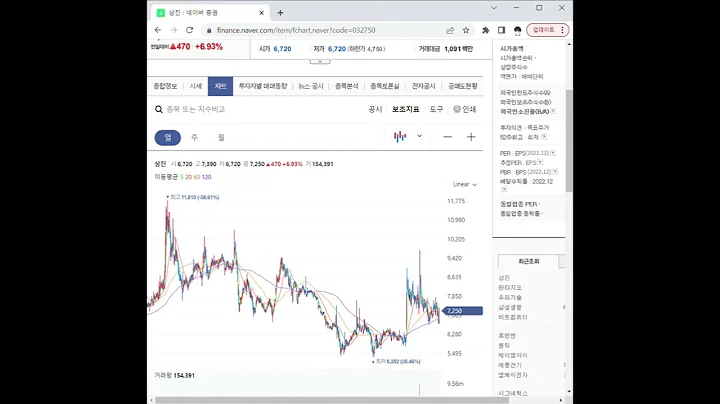
Task: Click the address bar URL field
Action: click(x=296, y=30)
